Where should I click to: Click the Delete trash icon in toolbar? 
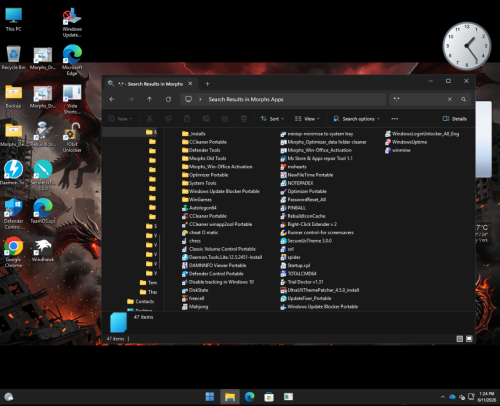tap(244, 119)
